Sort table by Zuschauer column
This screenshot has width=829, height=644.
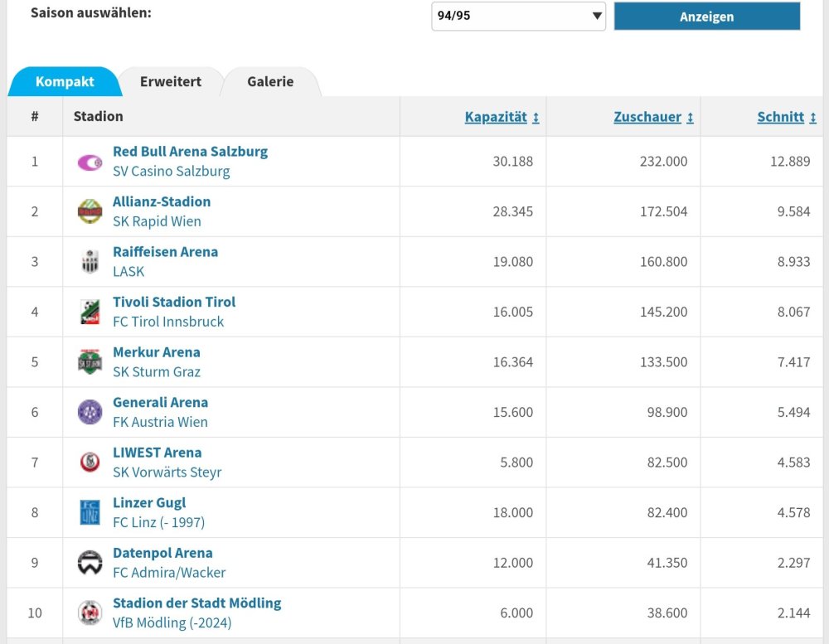tap(653, 118)
